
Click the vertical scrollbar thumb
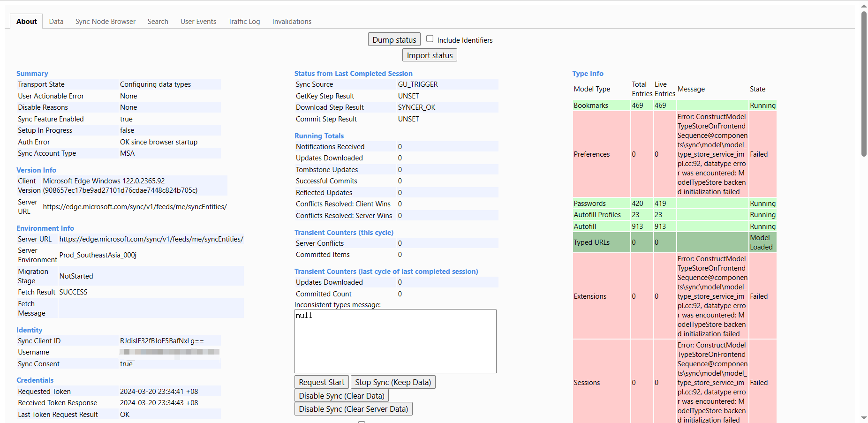tap(864, 84)
